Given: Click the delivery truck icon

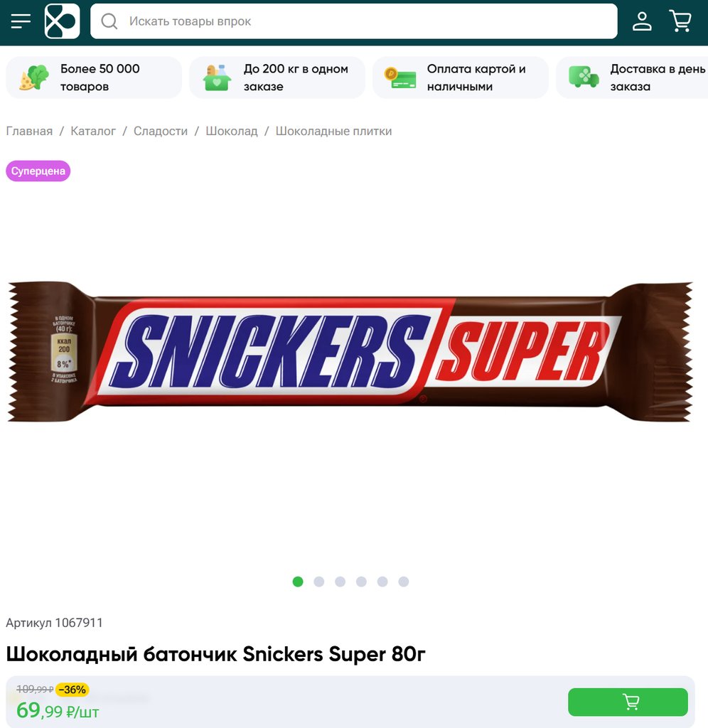Looking at the screenshot, I should coord(584,77).
